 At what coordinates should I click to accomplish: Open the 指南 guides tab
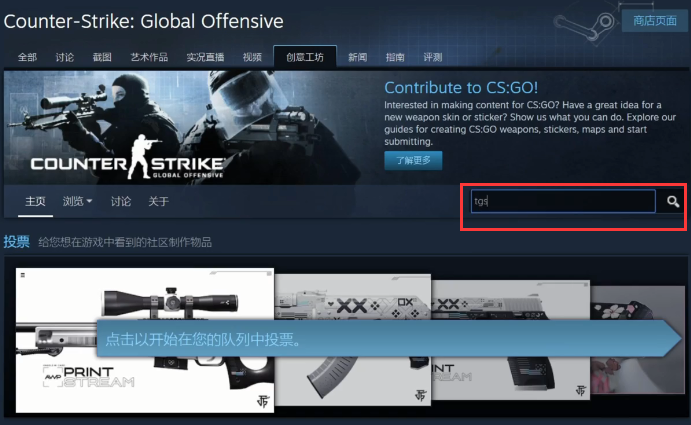click(395, 57)
